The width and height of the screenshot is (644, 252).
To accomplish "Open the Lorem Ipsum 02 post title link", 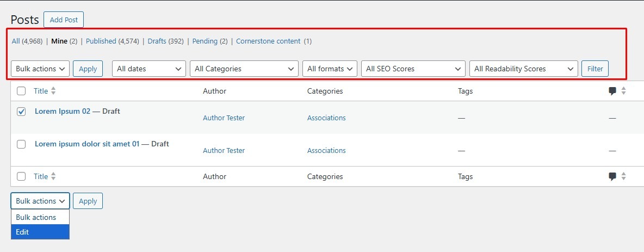I will click(63, 111).
